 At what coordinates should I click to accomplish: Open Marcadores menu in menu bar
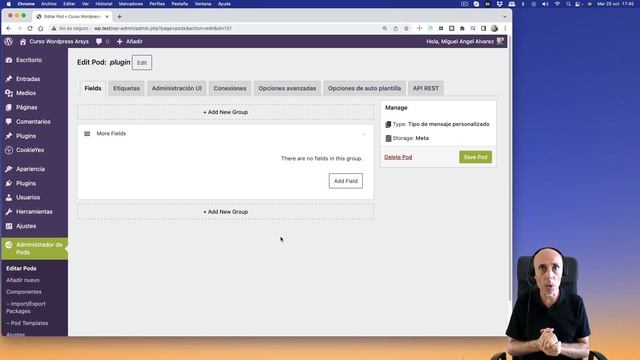tap(131, 4)
